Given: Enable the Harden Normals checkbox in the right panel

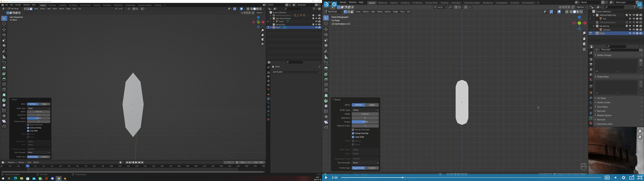Looking at the screenshot, I should click(x=353, y=130).
